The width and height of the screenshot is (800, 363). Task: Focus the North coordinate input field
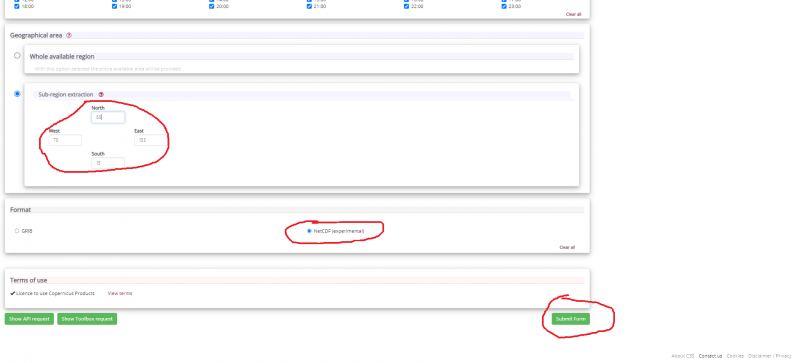[x=108, y=117]
